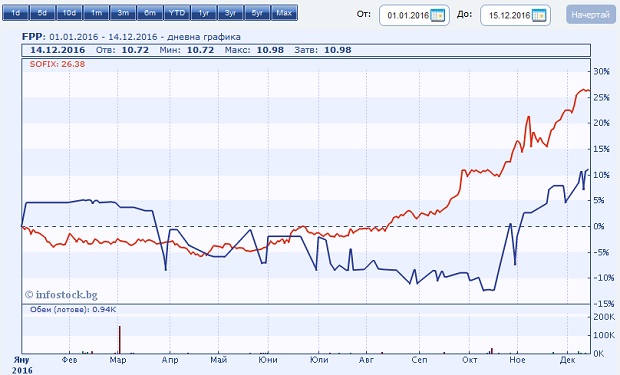Switch chart to 1m period
Screen dimensions: 620x375
coord(96,13)
